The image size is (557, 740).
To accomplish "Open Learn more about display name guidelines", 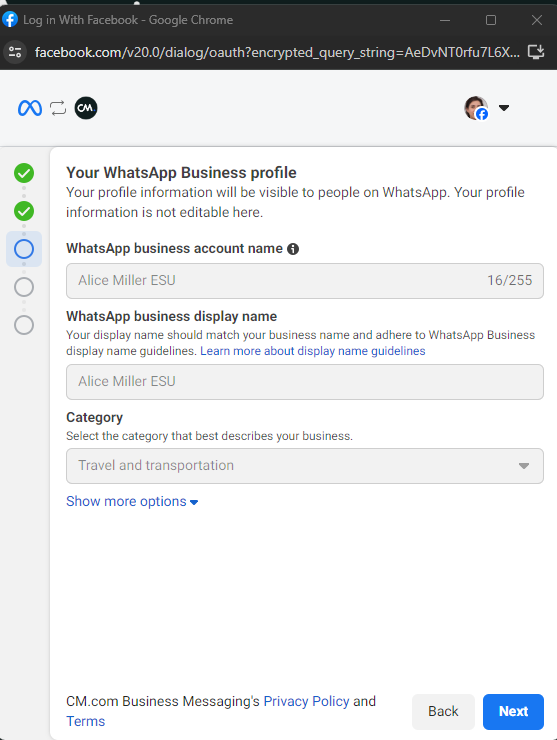I will click(x=312, y=351).
